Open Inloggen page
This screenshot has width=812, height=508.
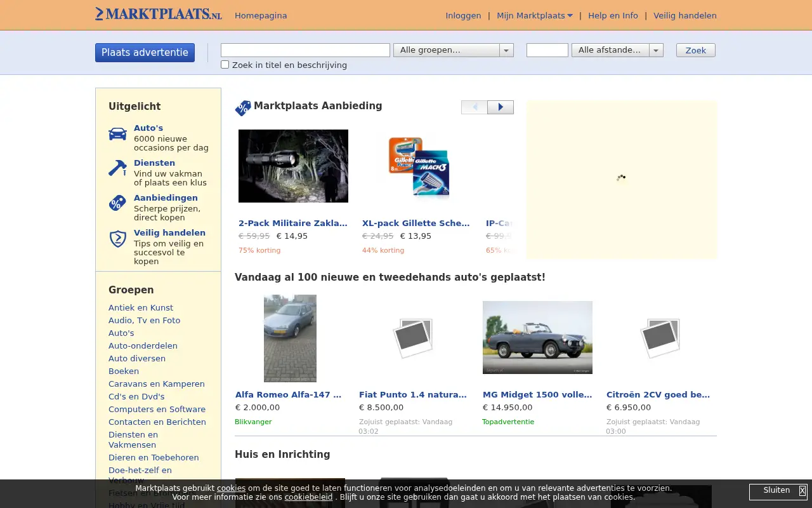(x=463, y=16)
